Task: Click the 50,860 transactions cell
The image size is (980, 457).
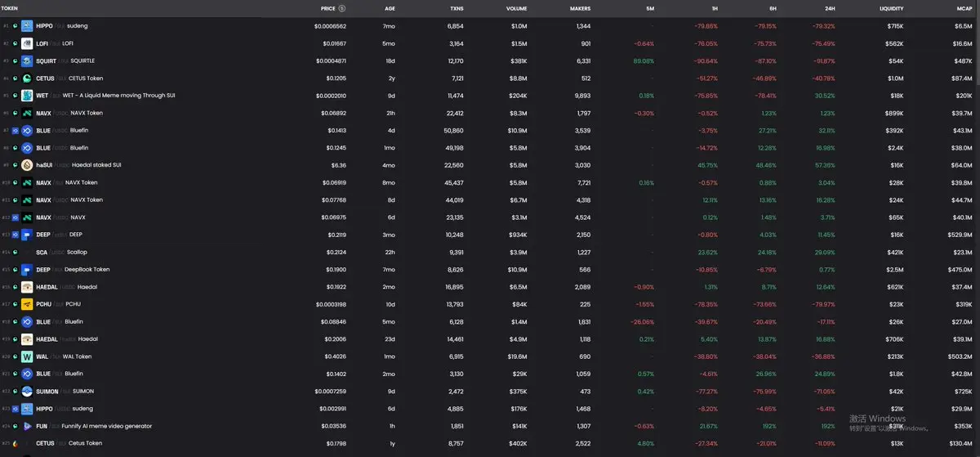Action: point(453,131)
